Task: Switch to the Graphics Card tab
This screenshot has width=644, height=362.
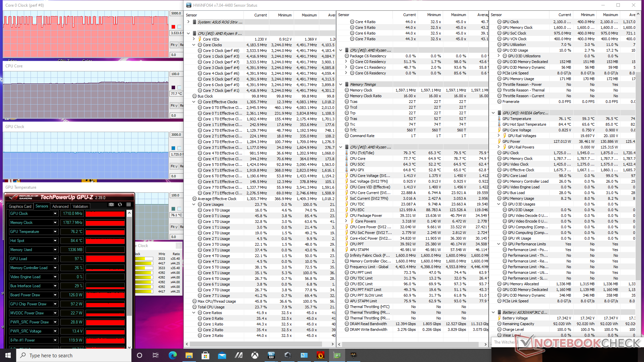Action: coord(20,206)
